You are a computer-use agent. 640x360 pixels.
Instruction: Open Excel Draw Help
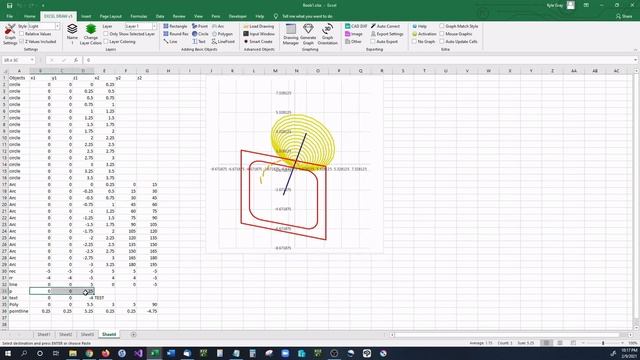click(x=419, y=26)
